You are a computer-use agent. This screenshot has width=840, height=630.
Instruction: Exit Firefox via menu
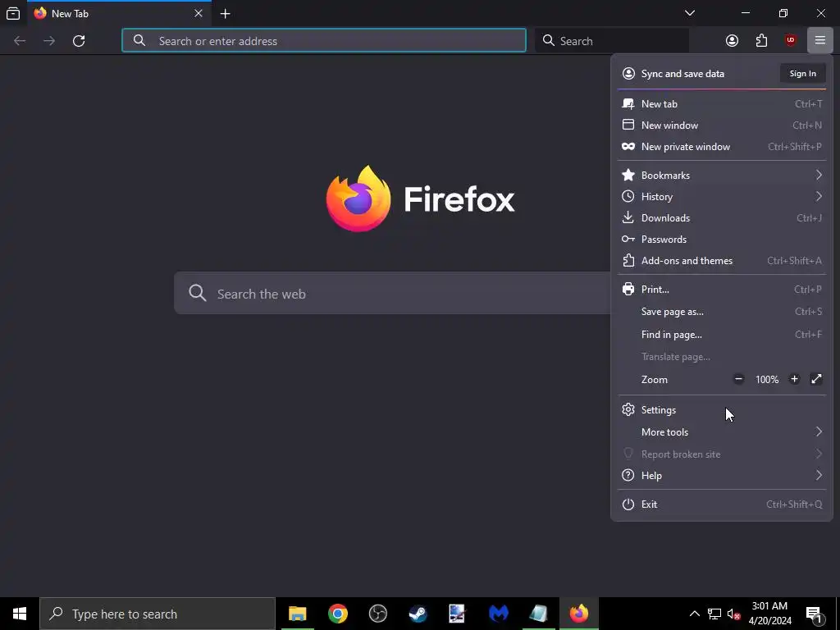point(722,504)
